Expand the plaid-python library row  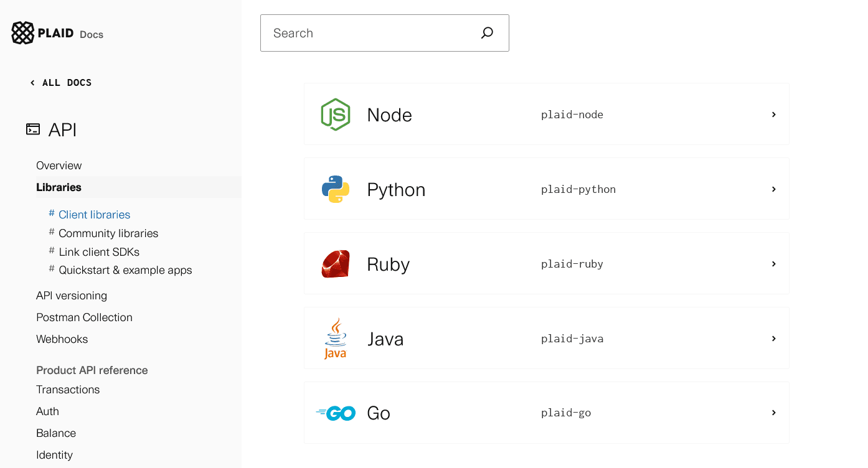[773, 189]
